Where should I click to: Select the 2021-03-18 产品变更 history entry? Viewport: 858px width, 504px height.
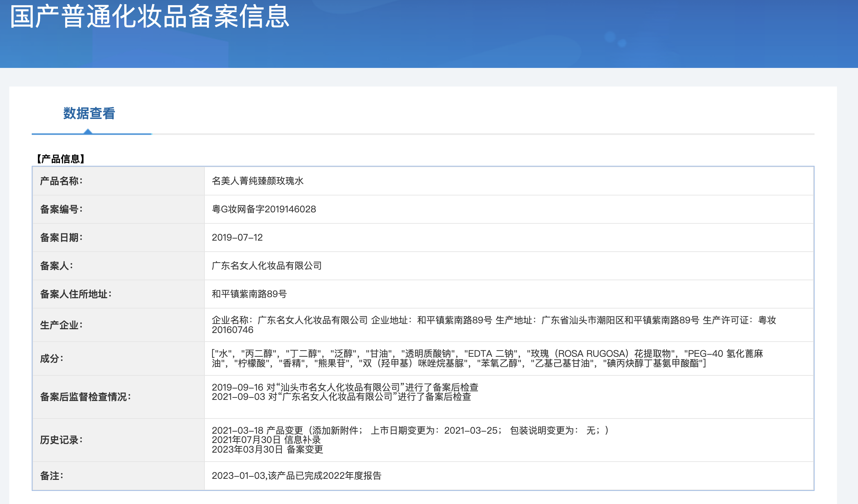[x=410, y=431]
